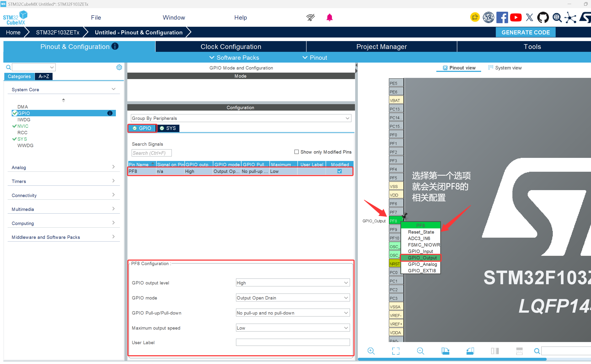Click the connection status icon beside the bell

click(x=310, y=17)
